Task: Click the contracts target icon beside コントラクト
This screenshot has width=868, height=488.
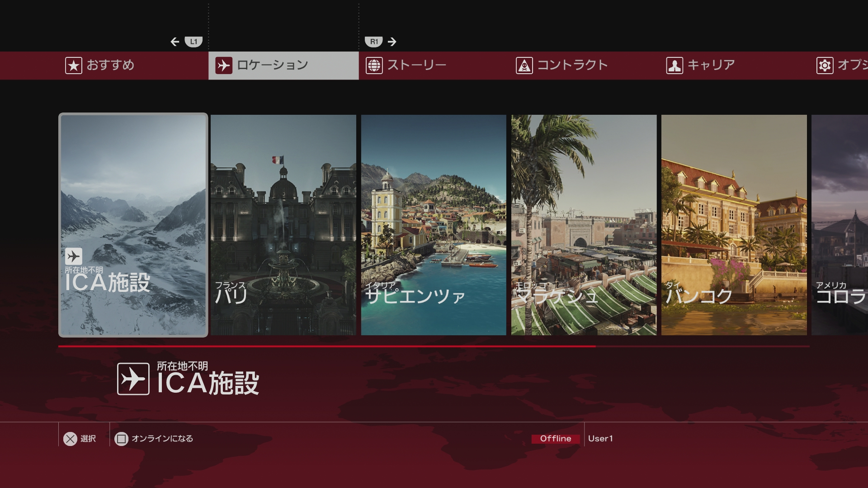Action: [x=524, y=66]
